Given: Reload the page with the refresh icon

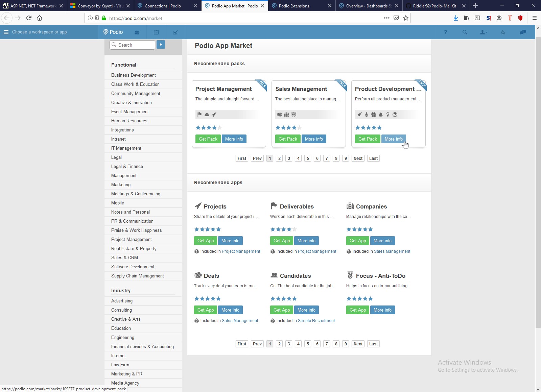Looking at the screenshot, I should pos(29,18).
